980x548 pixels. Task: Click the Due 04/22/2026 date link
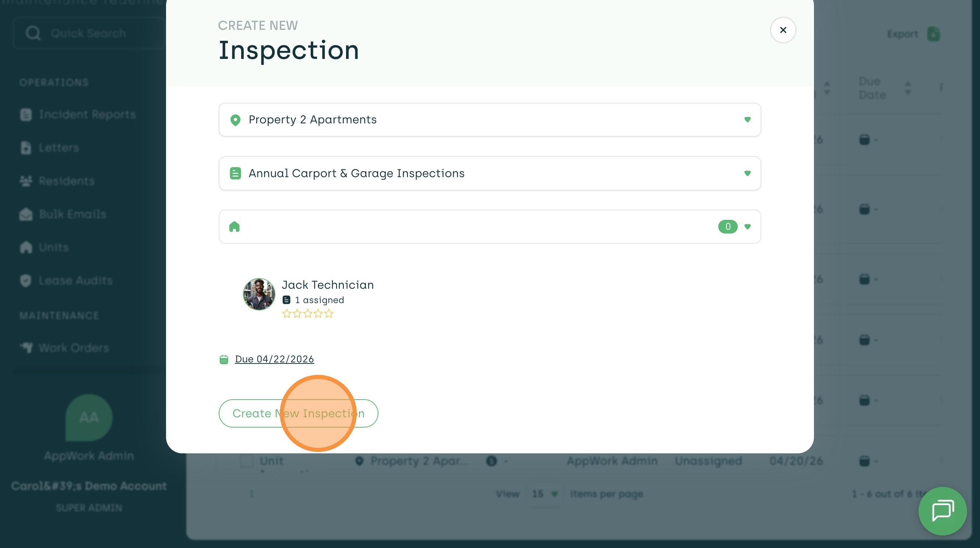(274, 359)
